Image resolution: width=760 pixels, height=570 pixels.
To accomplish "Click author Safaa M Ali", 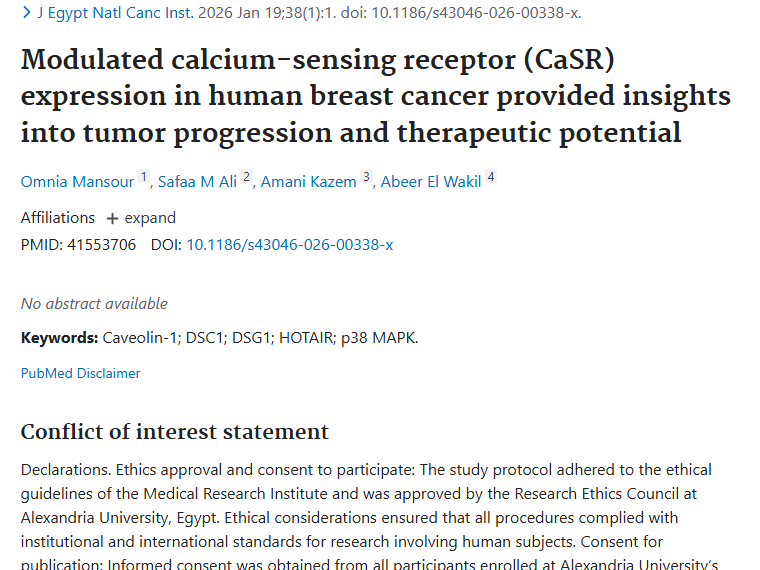I will coord(198,182).
